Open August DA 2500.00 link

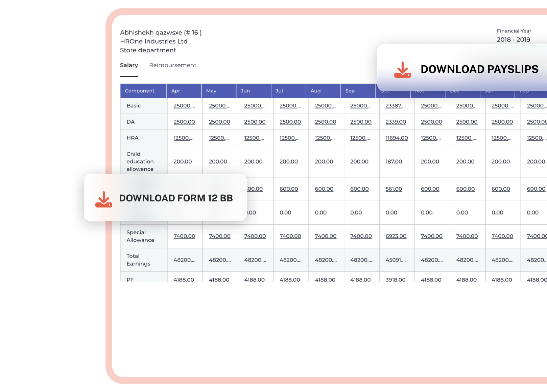pos(325,122)
